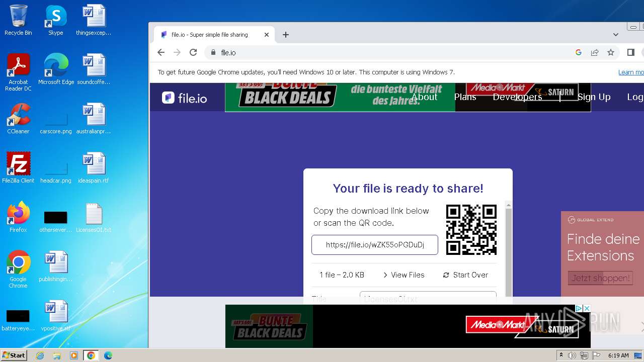Click the share page icon in address bar
This screenshot has width=644, height=362.
click(x=595, y=52)
